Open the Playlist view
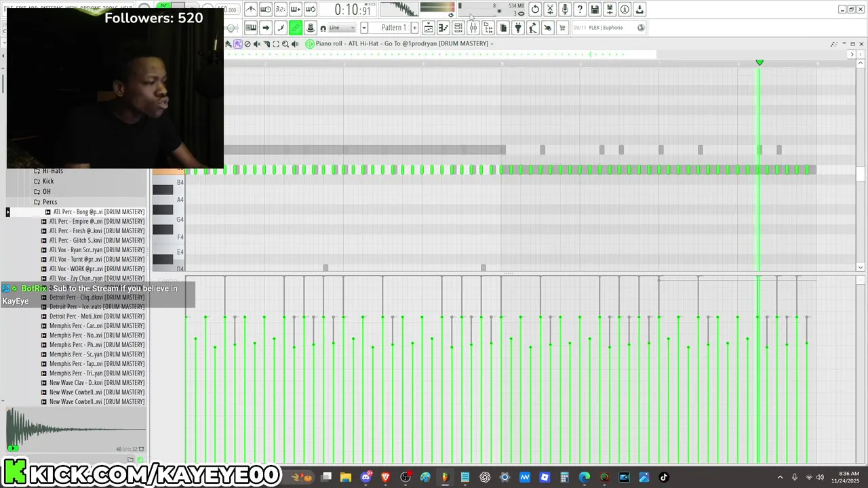The width and height of the screenshot is (868, 488). [429, 28]
